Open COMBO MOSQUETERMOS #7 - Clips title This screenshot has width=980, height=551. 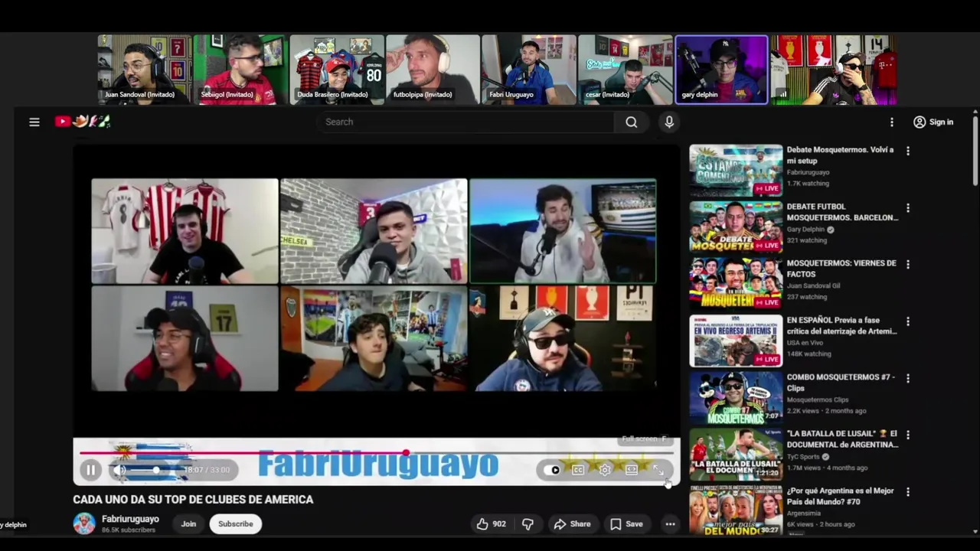[x=841, y=382]
